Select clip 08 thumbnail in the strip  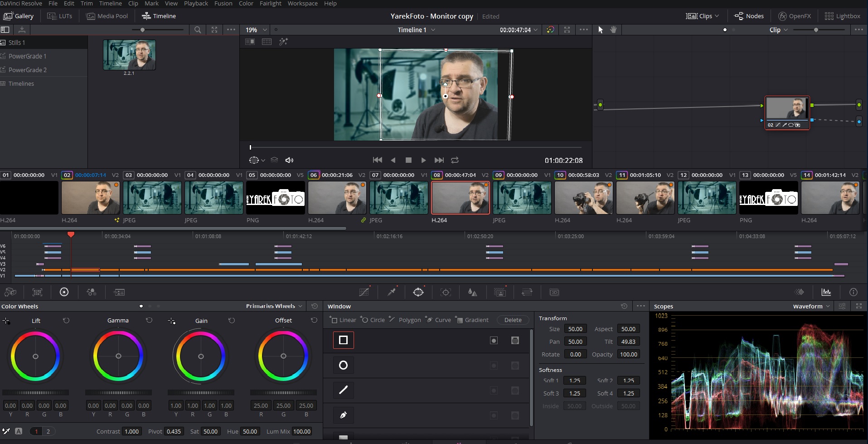point(460,198)
